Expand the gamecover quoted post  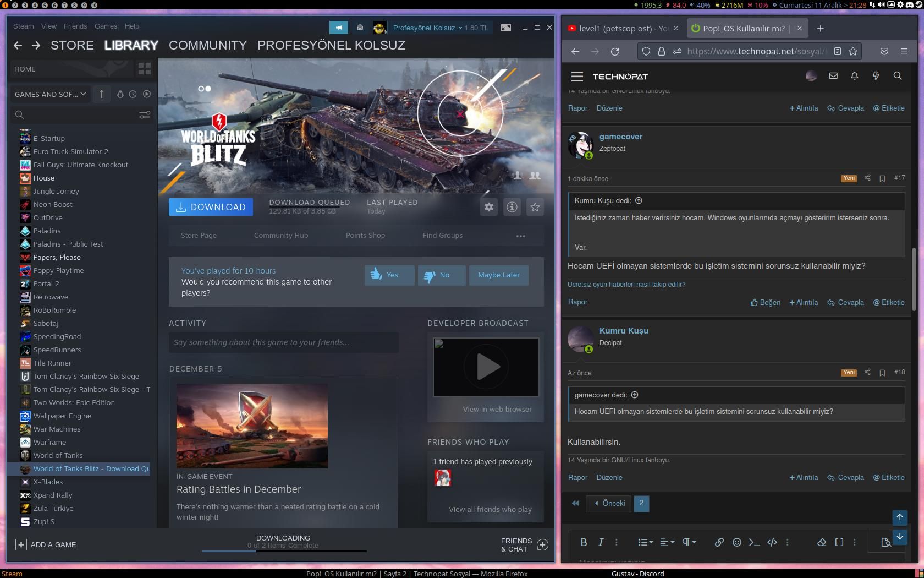635,395
